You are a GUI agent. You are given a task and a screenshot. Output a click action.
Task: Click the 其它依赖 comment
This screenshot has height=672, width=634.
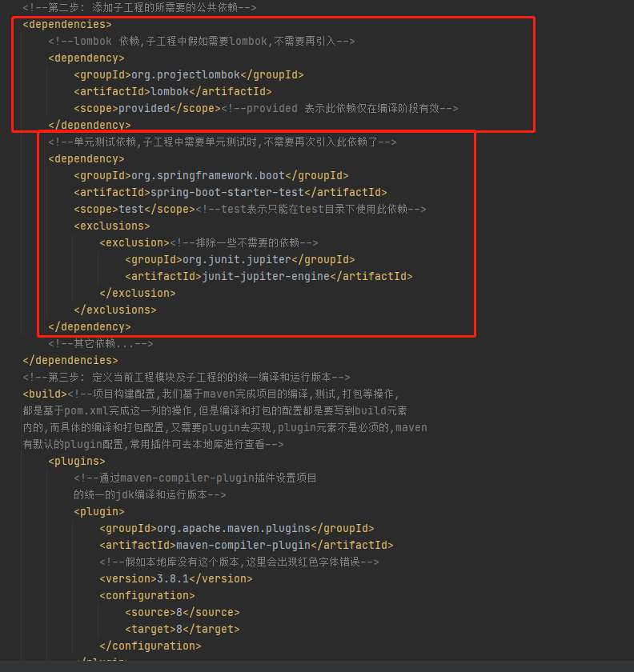(x=100, y=344)
